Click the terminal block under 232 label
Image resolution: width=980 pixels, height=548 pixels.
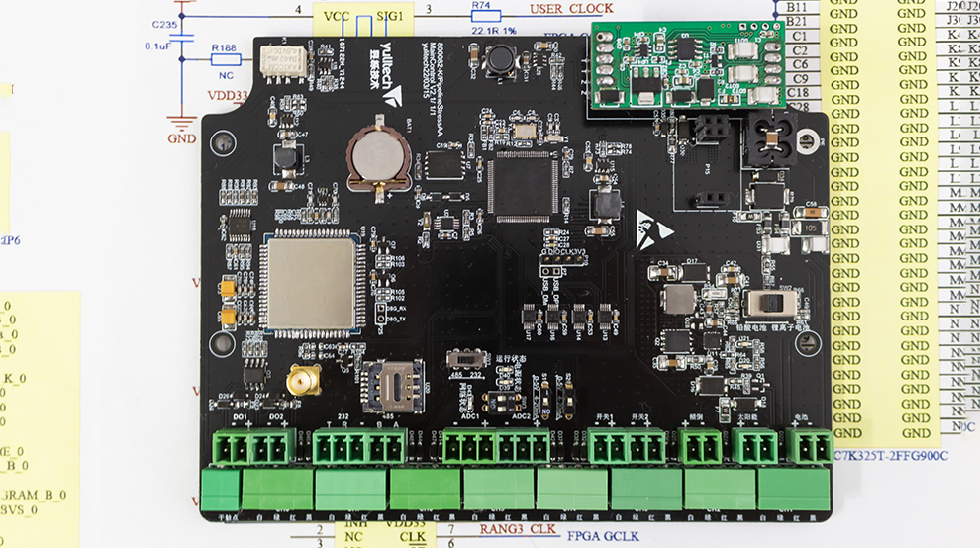(x=341, y=449)
